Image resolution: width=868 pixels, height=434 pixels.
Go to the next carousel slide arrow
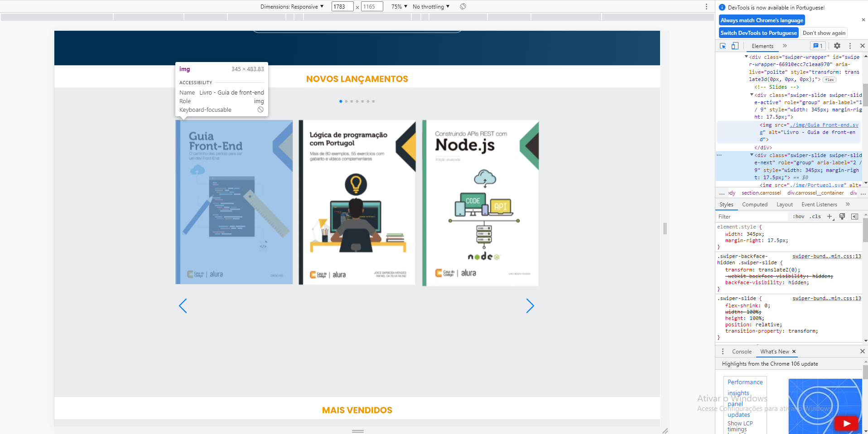click(530, 306)
